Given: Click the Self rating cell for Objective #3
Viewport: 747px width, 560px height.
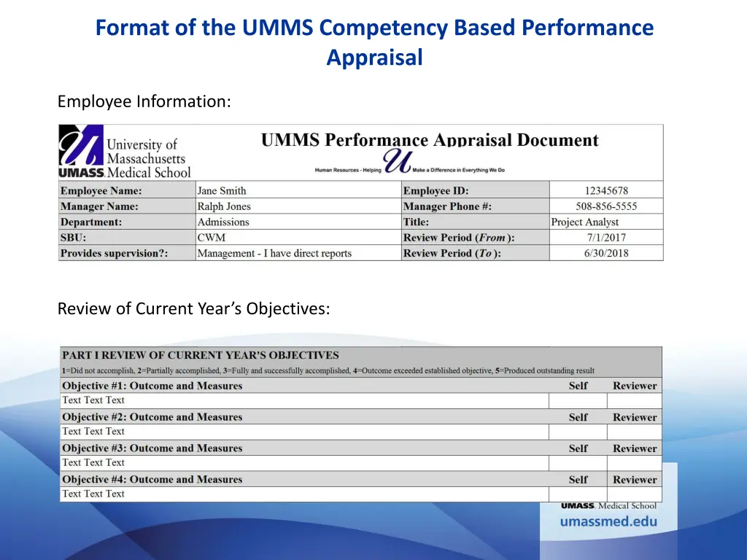Looking at the screenshot, I should (578, 463).
